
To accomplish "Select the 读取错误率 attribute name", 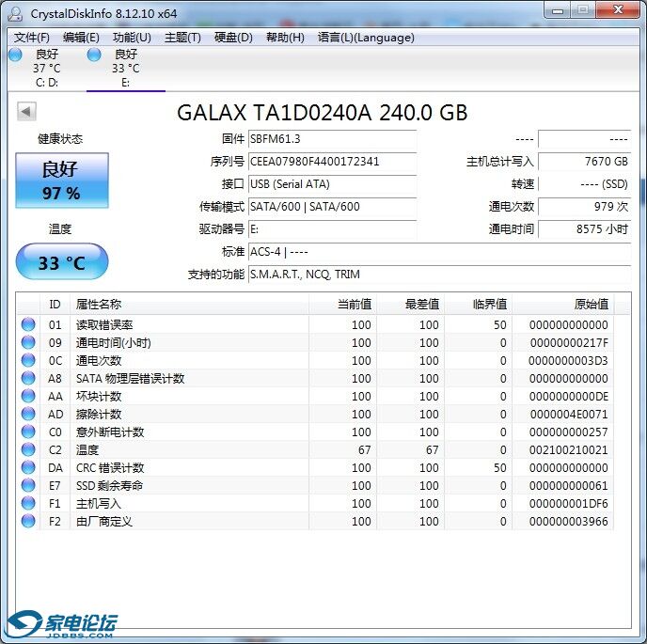I will [x=104, y=325].
